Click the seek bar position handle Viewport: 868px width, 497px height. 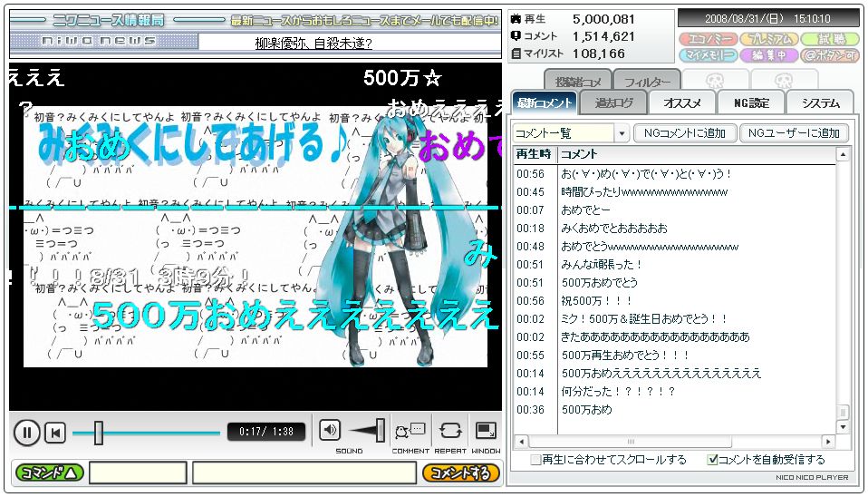coord(99,433)
